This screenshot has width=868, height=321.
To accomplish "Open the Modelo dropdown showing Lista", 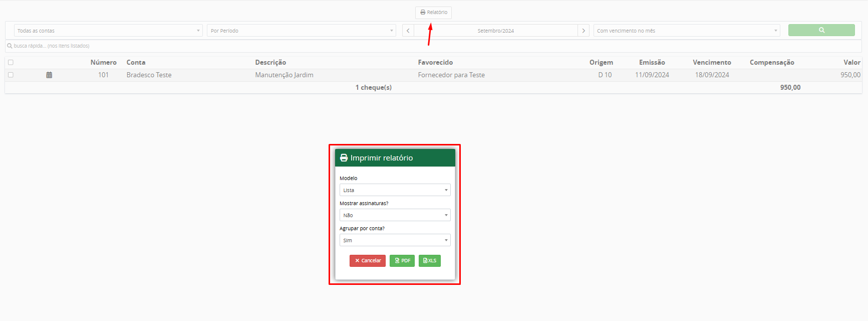I will pyautogui.click(x=395, y=190).
